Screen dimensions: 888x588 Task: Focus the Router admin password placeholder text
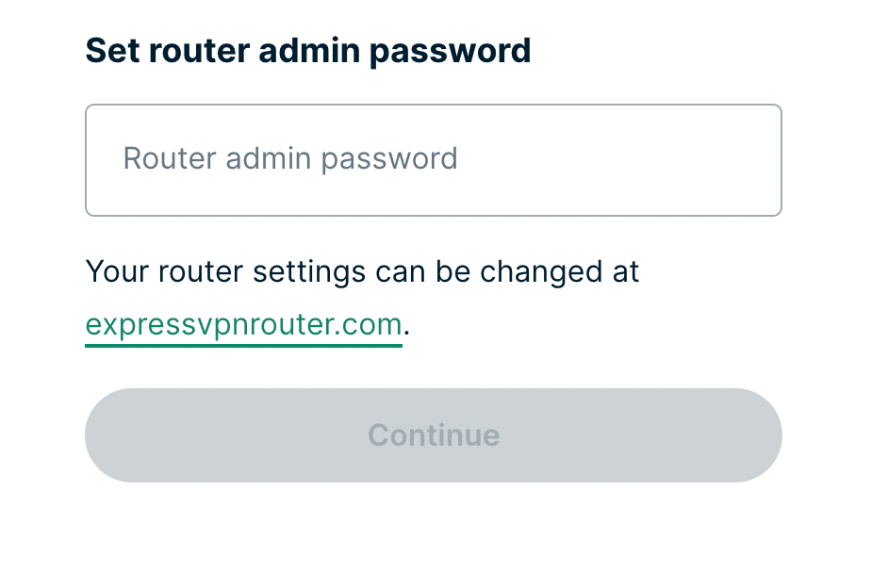tap(289, 158)
